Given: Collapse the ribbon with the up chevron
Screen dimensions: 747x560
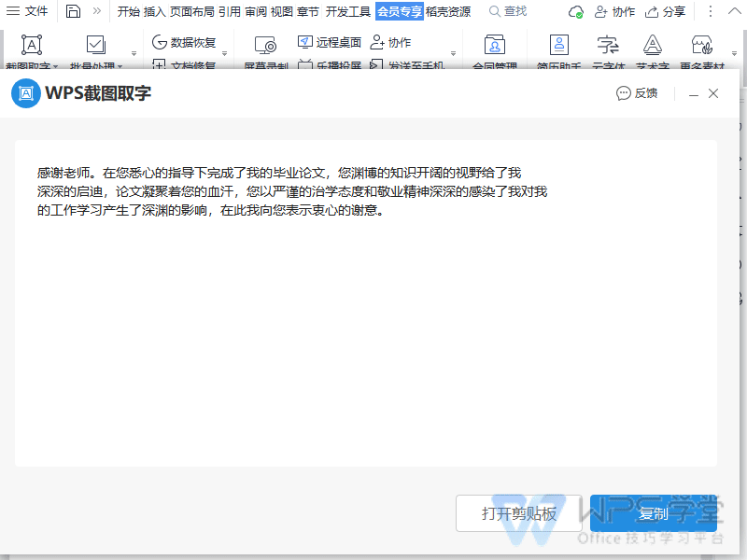Looking at the screenshot, I should (735, 11).
